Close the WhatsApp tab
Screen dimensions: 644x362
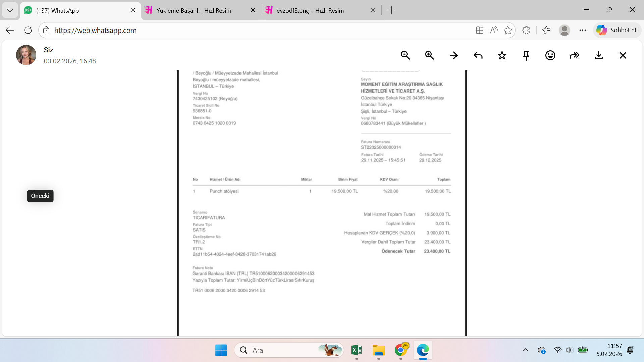133,10
